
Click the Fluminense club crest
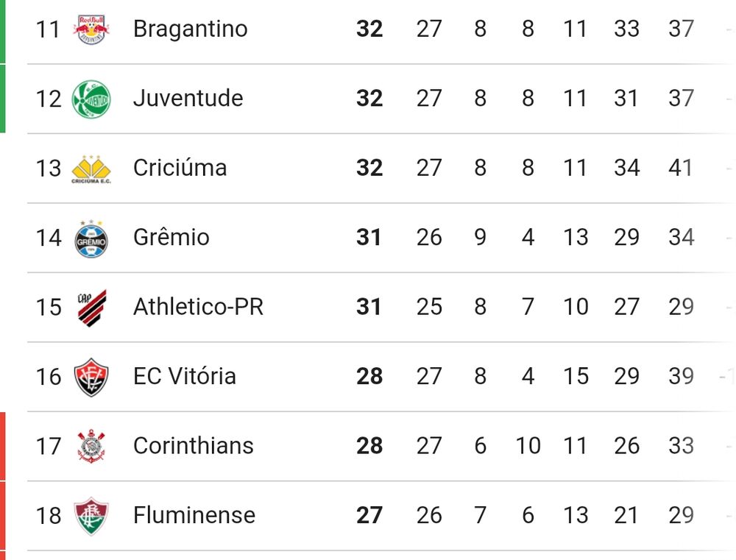(x=91, y=515)
